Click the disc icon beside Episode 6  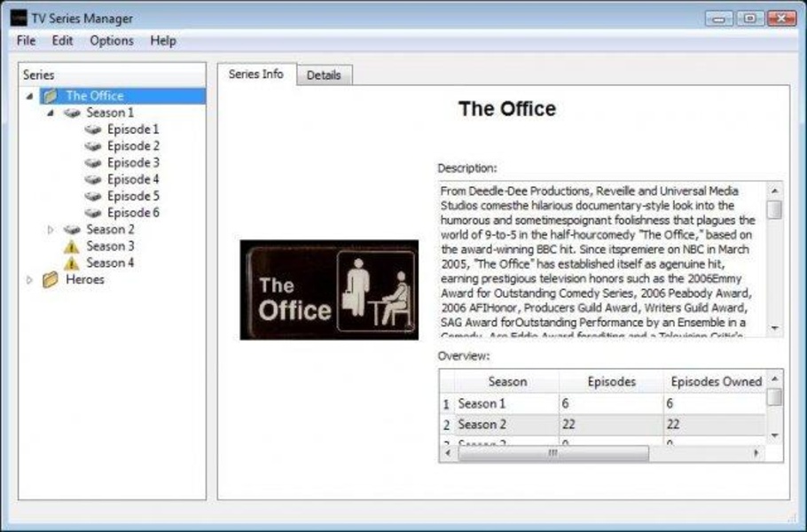[93, 213]
